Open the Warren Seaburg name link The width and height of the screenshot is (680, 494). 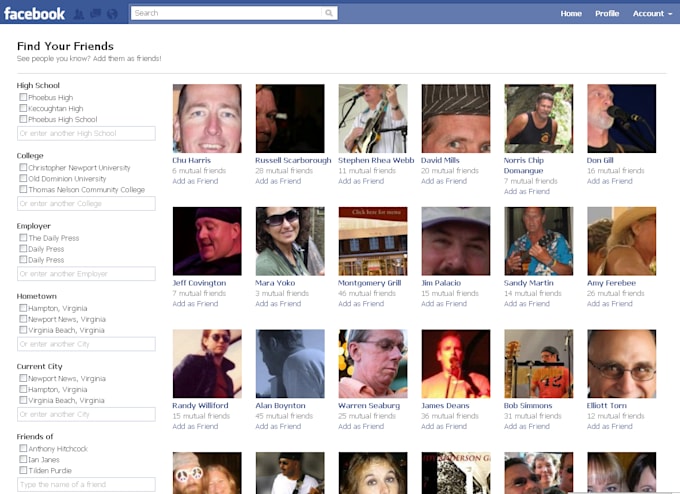click(369, 406)
